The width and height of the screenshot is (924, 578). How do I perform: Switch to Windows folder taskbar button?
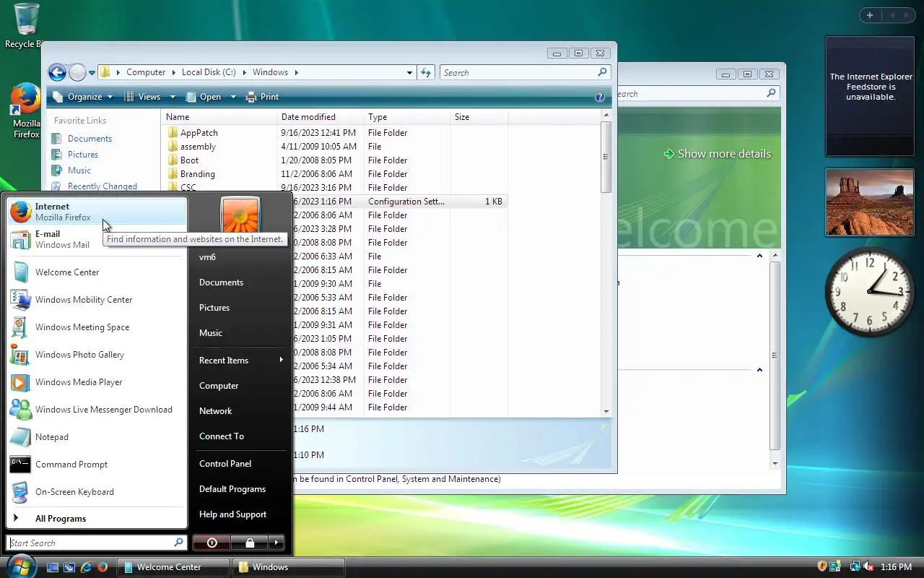tap(289, 567)
